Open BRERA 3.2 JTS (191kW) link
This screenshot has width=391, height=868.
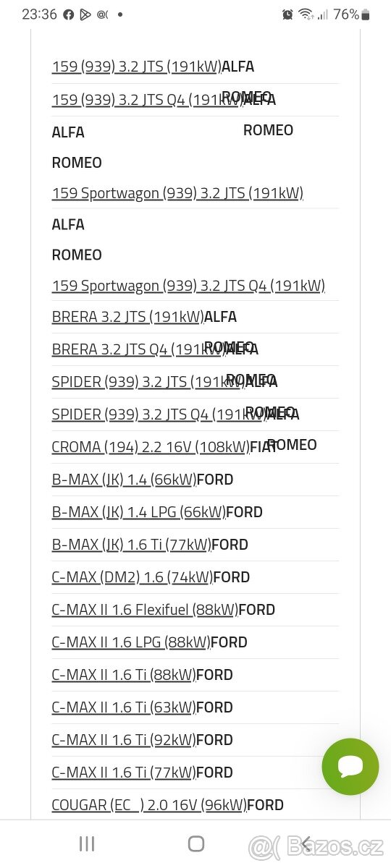pos(128,317)
